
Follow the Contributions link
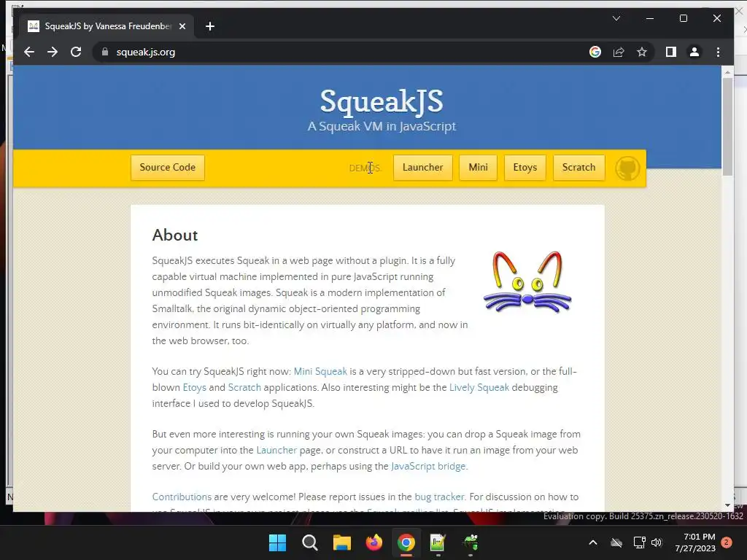(x=182, y=497)
